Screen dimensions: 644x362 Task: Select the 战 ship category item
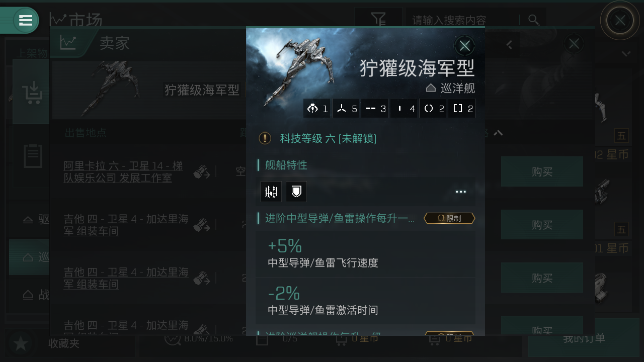point(36,295)
